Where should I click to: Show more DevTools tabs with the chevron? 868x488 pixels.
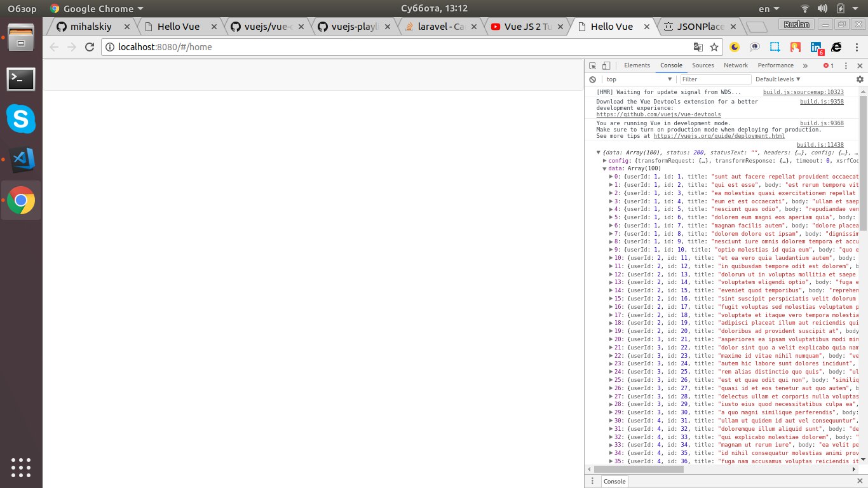click(x=805, y=65)
